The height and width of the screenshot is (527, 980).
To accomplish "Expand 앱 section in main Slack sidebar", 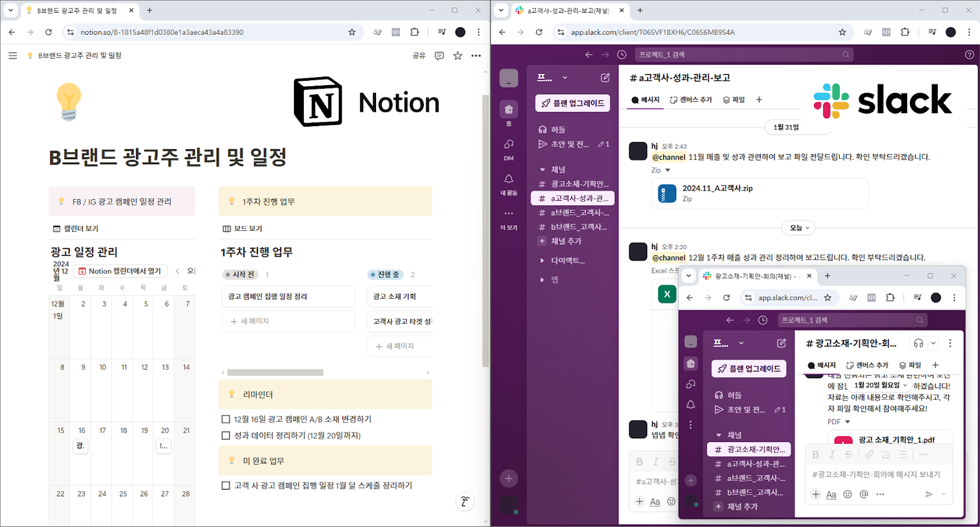I will point(542,280).
